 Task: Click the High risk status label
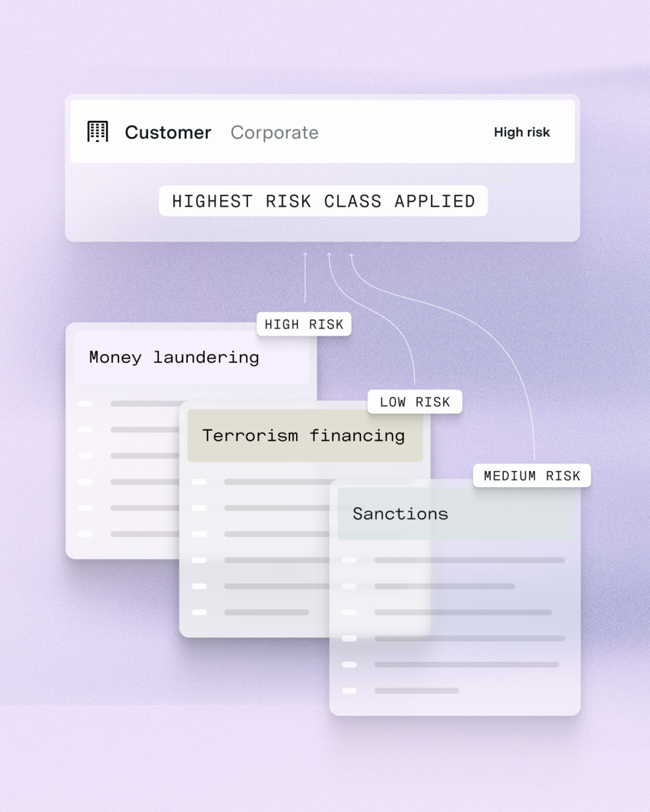click(x=522, y=132)
